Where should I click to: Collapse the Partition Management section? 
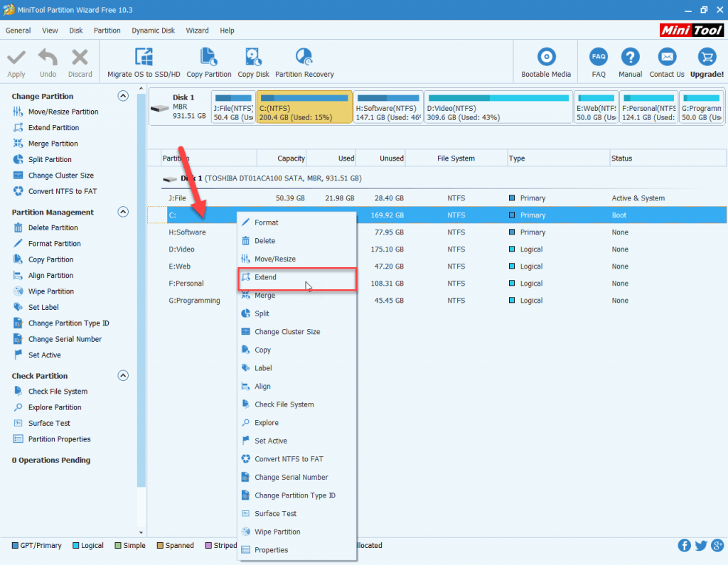tap(123, 212)
